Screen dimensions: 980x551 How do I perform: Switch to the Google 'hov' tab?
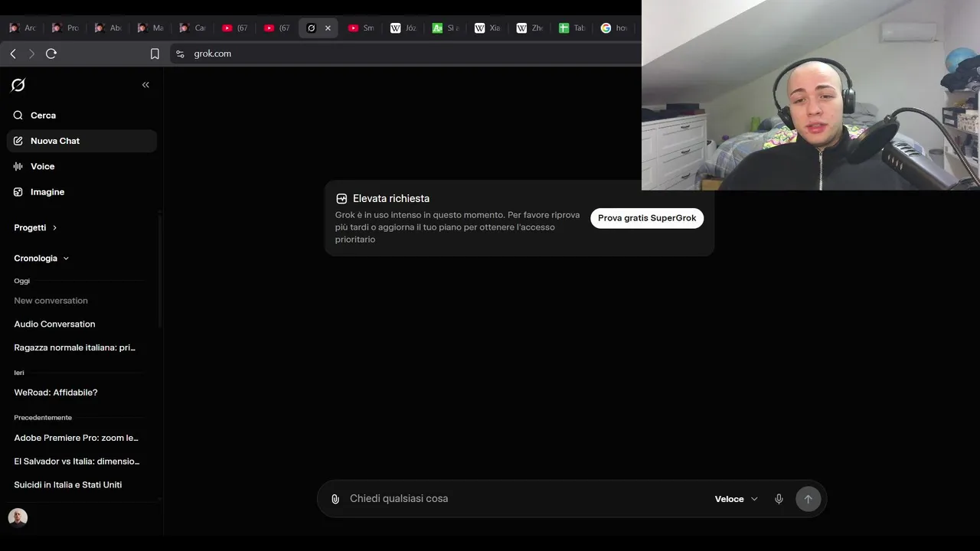point(615,28)
